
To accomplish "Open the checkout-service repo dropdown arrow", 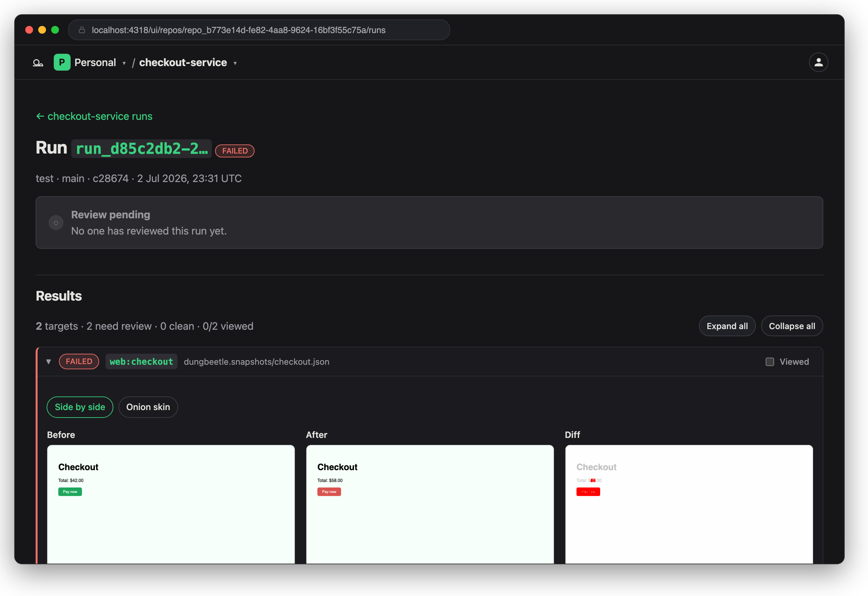I will click(235, 63).
